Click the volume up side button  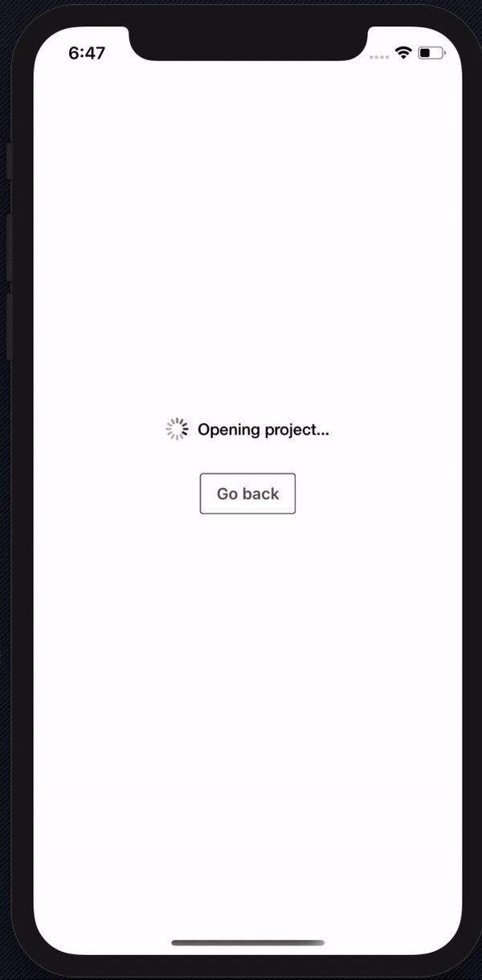click(9, 247)
